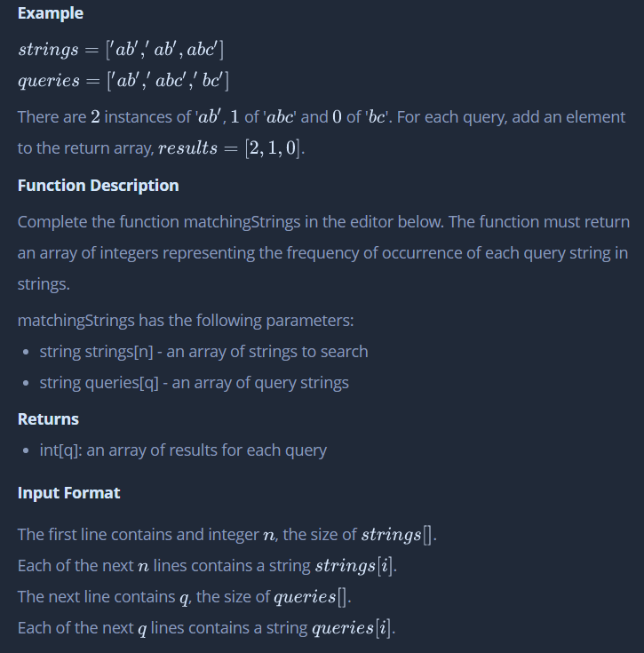Click the 'int[q]' return value bullet

[183, 450]
